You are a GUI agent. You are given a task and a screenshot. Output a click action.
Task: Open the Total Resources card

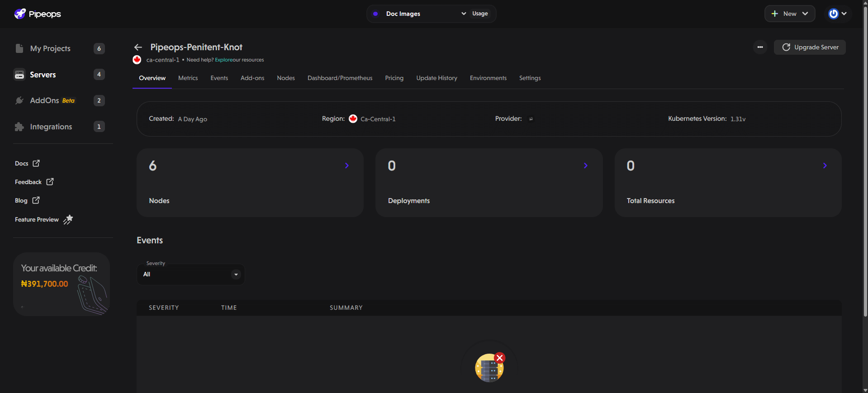point(728,183)
